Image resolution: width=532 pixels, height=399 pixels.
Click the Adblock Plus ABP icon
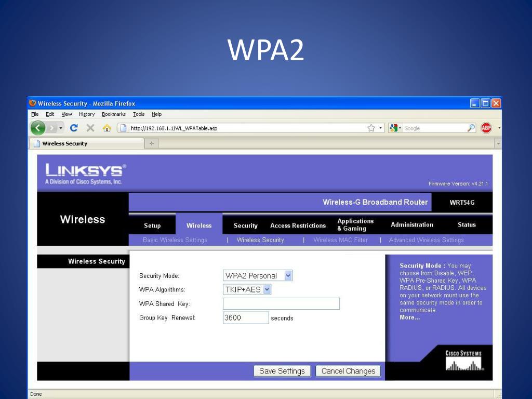click(486, 128)
